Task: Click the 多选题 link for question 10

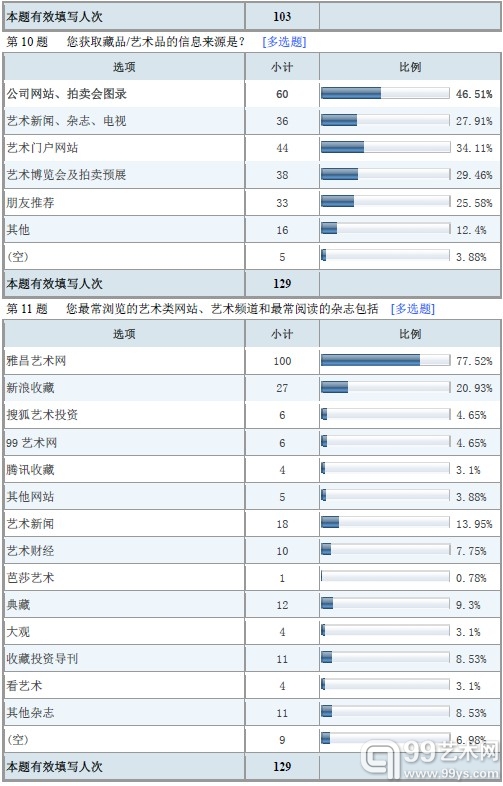Action: 284,42
